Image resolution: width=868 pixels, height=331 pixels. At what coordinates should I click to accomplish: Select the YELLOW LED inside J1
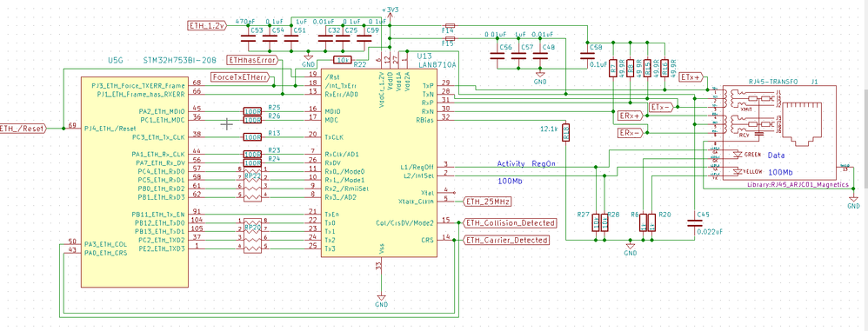[737, 171]
